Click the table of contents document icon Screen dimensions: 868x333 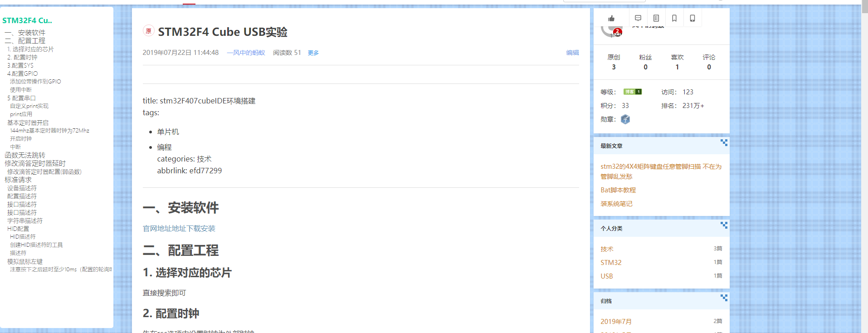tap(656, 18)
